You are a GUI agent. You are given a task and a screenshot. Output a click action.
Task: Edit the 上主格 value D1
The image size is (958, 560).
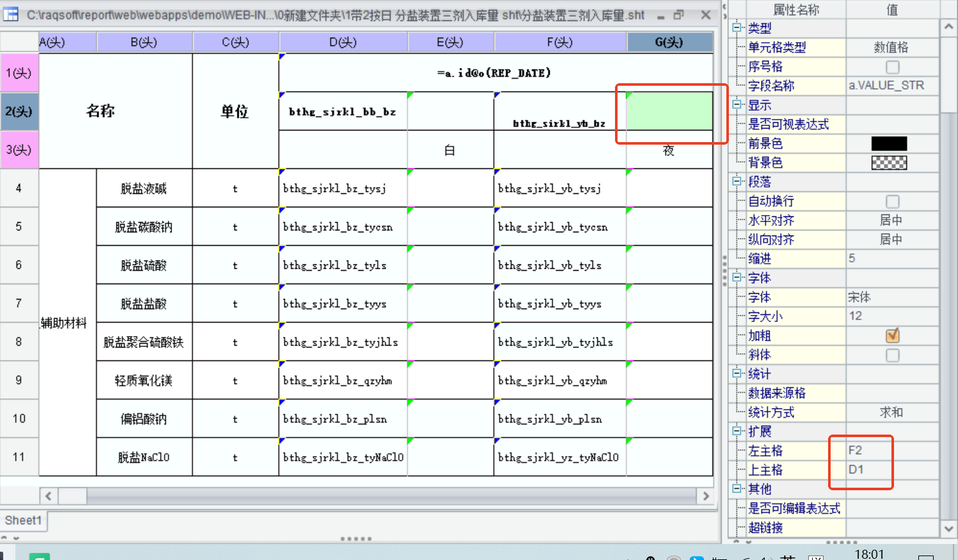tap(892, 470)
